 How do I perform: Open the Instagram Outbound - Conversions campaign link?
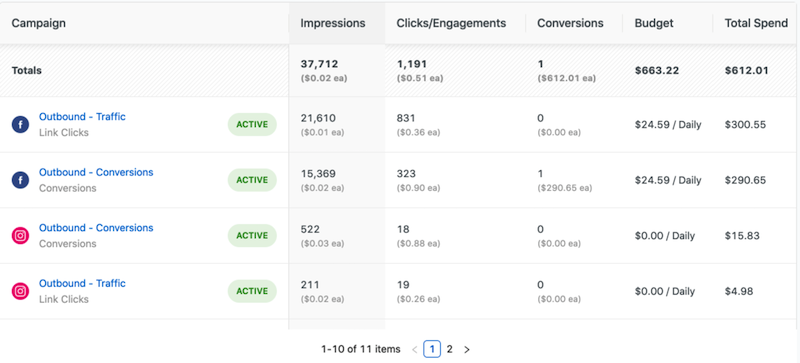pos(96,228)
